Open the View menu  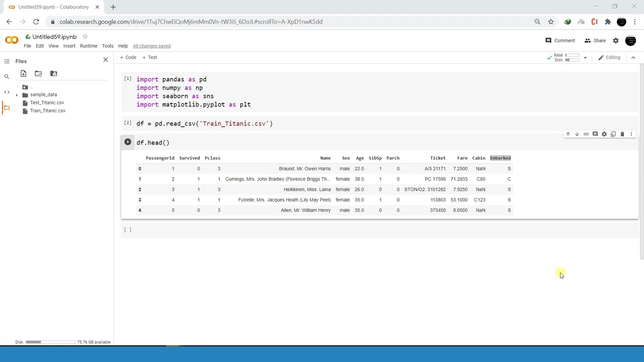pos(53,46)
